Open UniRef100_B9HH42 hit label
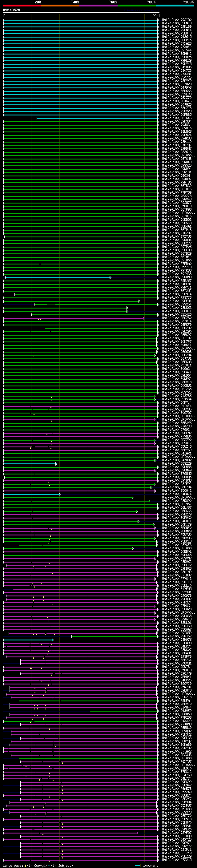 [x=177, y=54]
